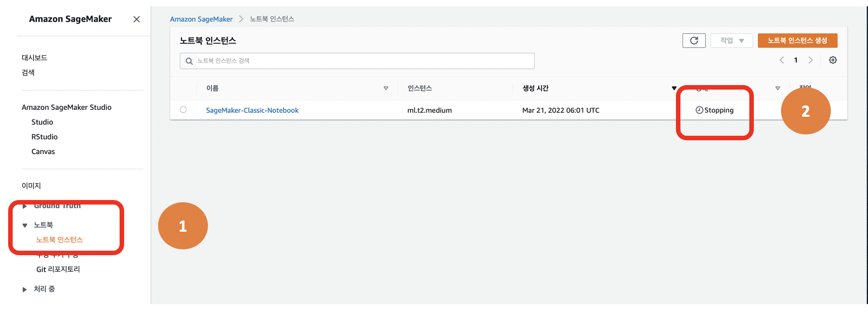Click the 노트북 인스턴스 생성 button
The image size is (868, 324).
tap(797, 41)
